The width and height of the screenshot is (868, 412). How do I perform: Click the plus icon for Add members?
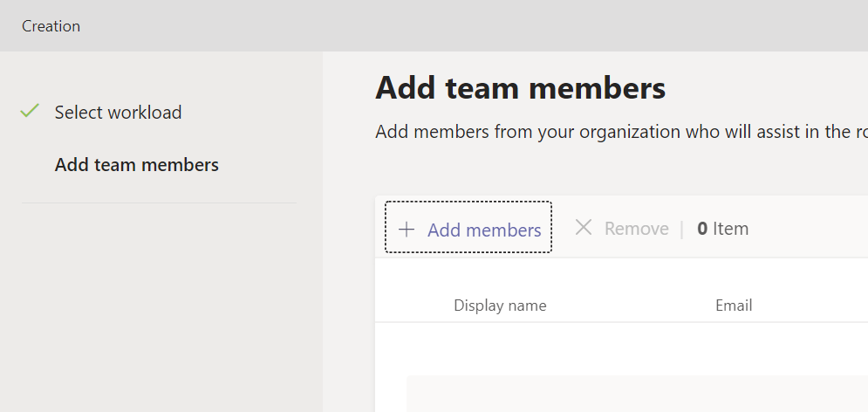407,230
